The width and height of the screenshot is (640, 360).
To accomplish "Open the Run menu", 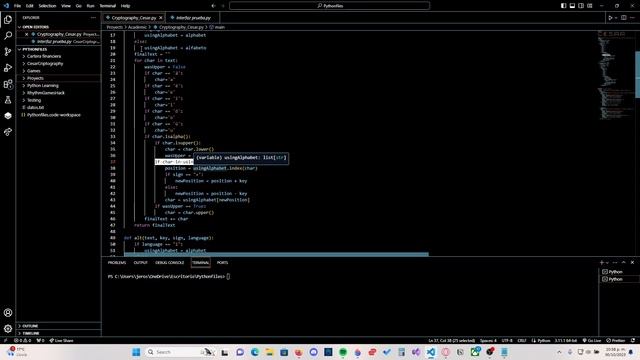I will click(91, 6).
